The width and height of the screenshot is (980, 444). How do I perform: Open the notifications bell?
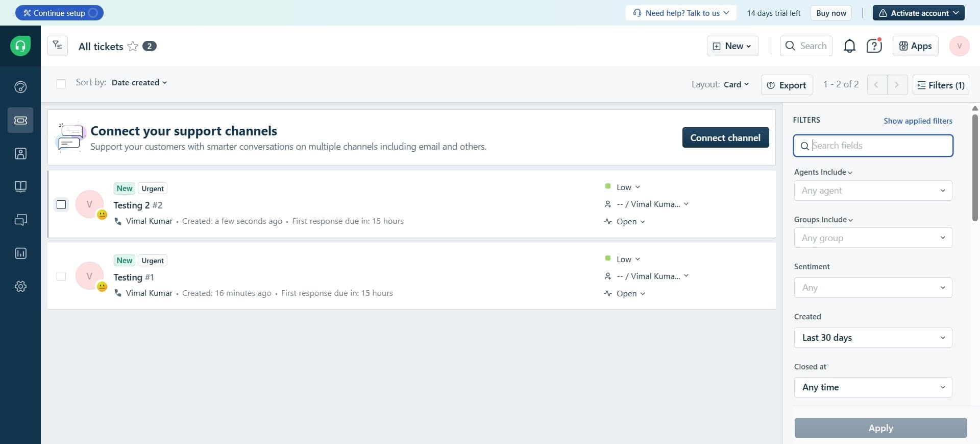849,46
